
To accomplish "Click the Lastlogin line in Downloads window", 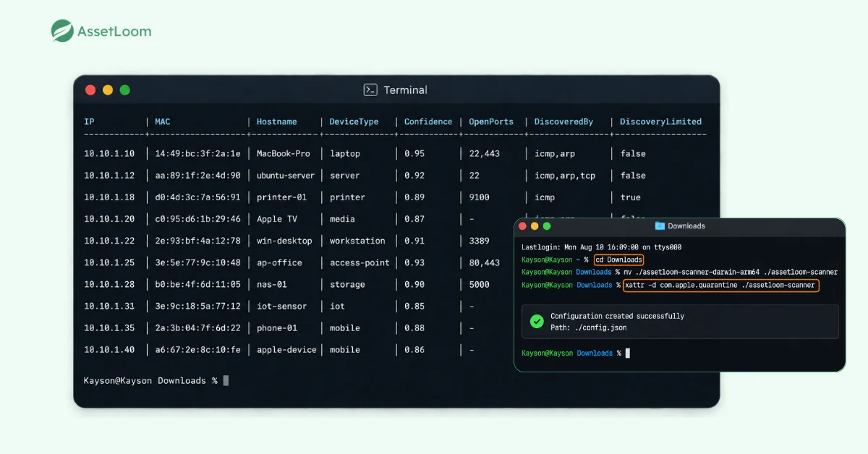I will 601,247.
